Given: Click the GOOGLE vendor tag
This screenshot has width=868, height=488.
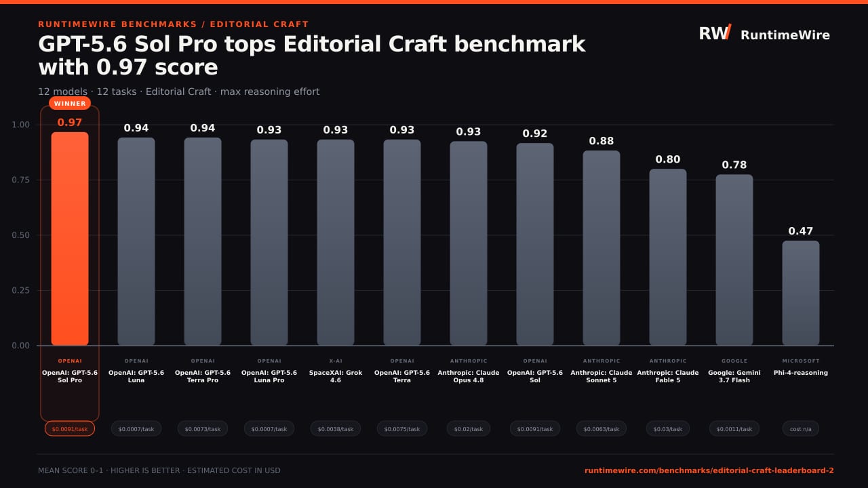Looking at the screenshot, I should point(734,361).
